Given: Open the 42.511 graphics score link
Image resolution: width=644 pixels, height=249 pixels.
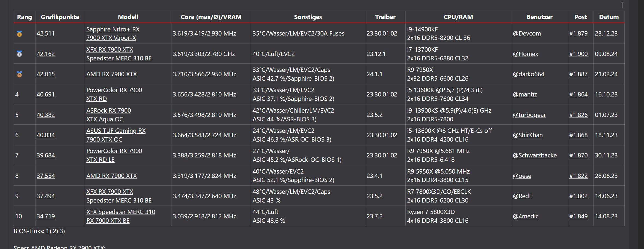Looking at the screenshot, I should pos(46,33).
